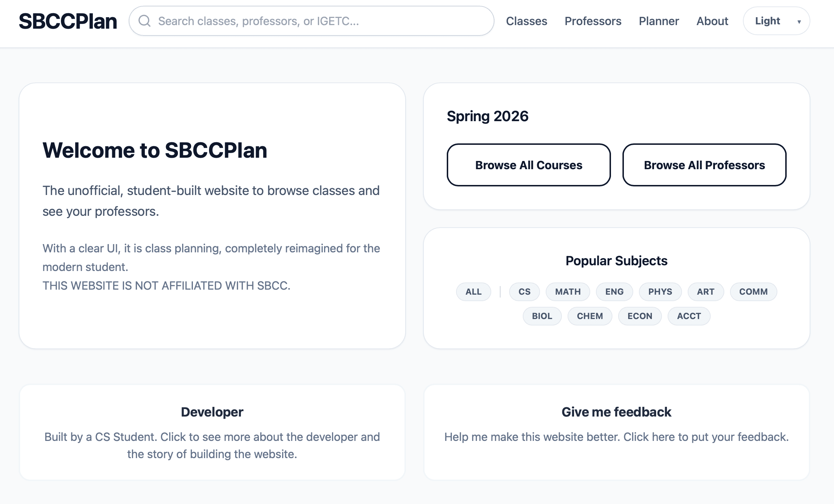Expand the theme selector arrow
Image resolution: width=834 pixels, height=504 pixels.
pos(799,22)
